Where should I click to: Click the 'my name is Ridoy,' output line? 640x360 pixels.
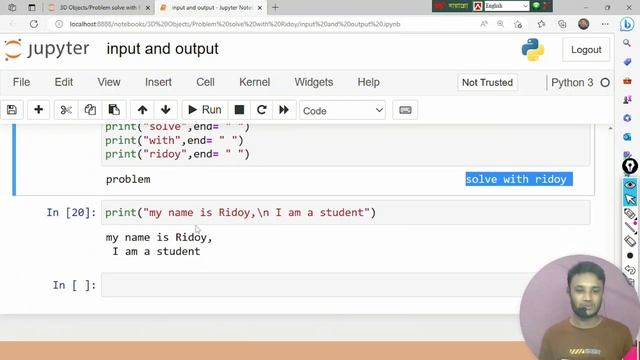tap(159, 238)
